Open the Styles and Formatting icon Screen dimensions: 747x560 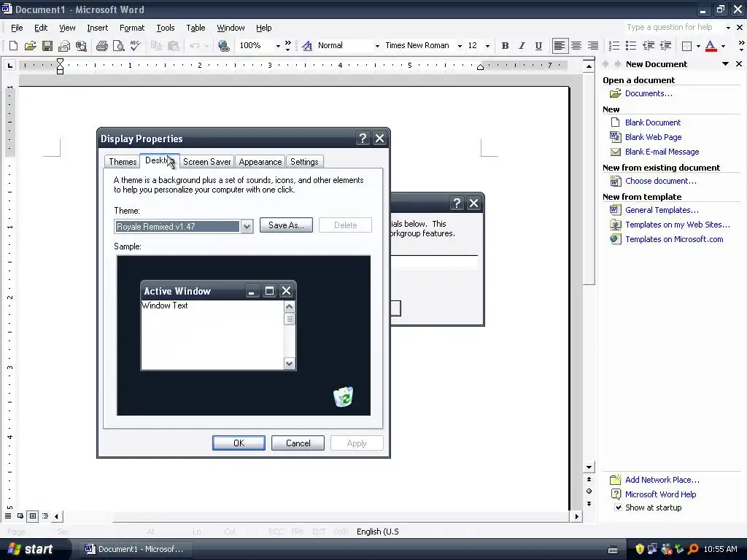pyautogui.click(x=307, y=46)
